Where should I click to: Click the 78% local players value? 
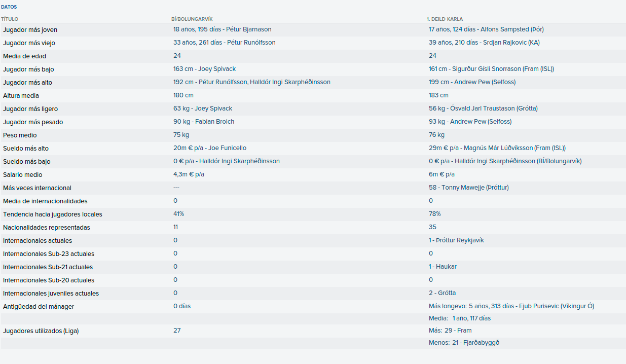(x=435, y=214)
